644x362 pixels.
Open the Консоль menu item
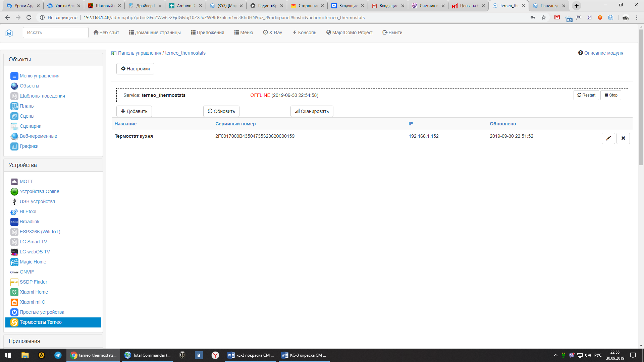click(304, 33)
